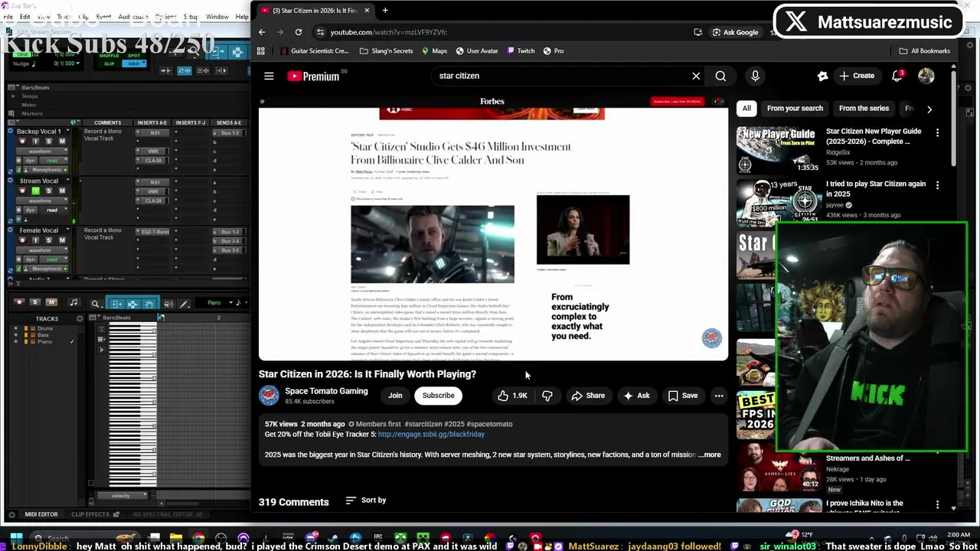Image resolution: width=980 pixels, height=551 pixels.
Task: Open Pro Tools Help menu
Action: 242,17
